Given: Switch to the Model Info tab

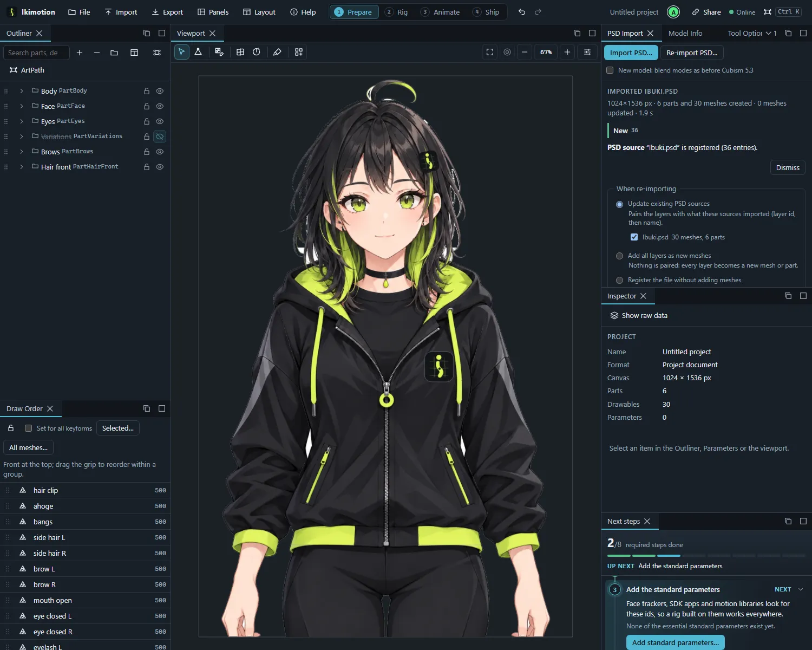Looking at the screenshot, I should click(685, 34).
